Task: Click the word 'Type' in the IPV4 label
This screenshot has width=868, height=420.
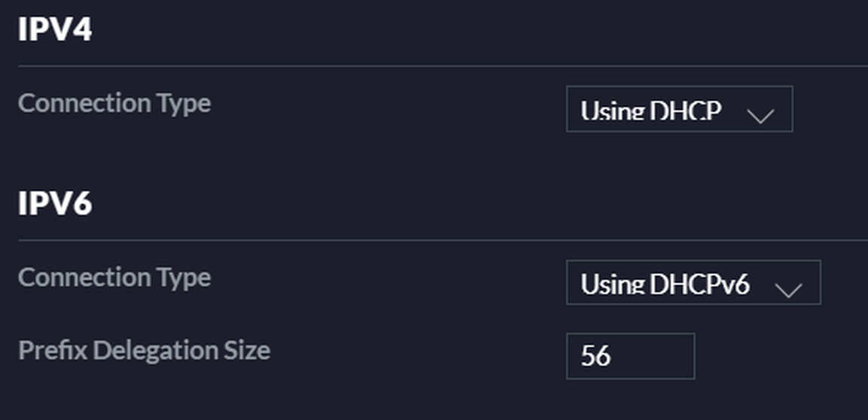Action: click(184, 103)
